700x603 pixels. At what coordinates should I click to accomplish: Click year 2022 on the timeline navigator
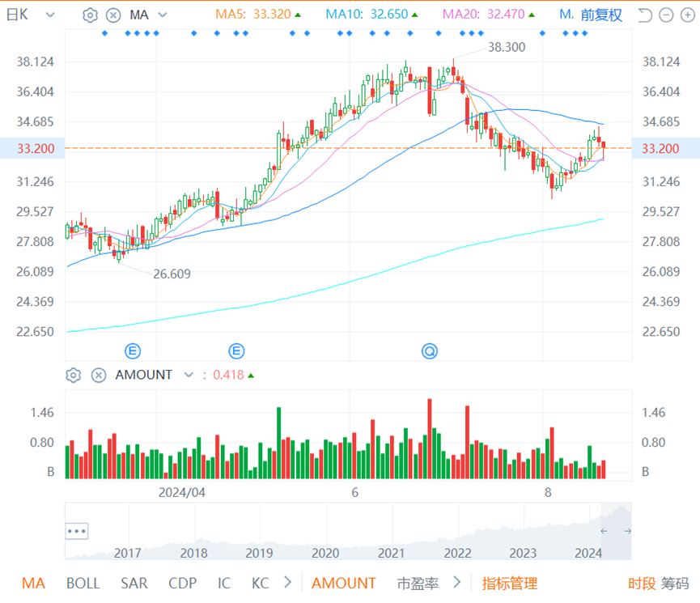(x=457, y=553)
